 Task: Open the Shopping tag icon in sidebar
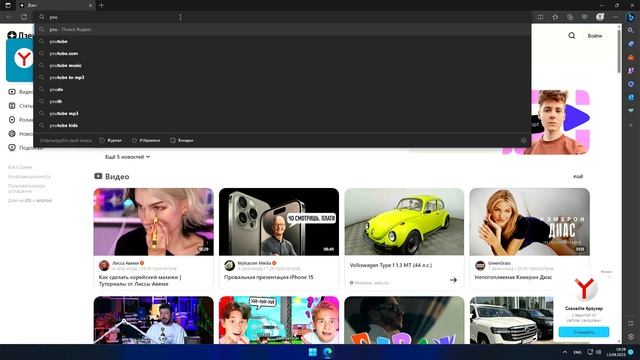(x=631, y=44)
